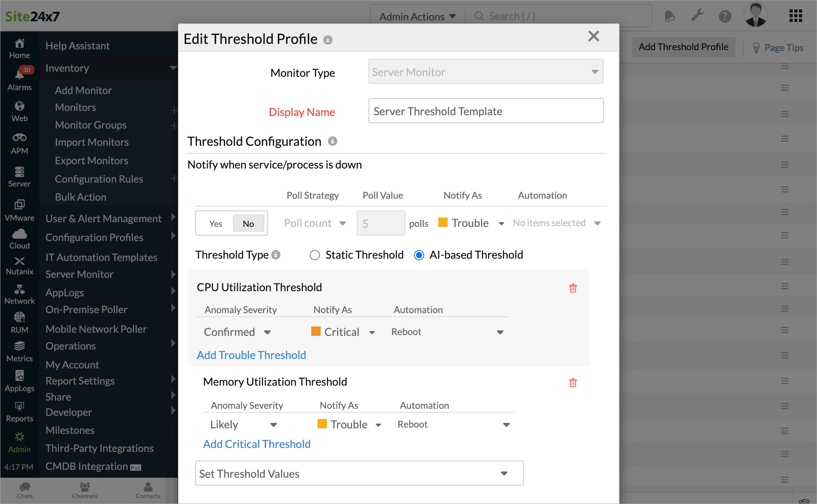
Task: Select the Static Threshold radio button
Action: pos(313,255)
